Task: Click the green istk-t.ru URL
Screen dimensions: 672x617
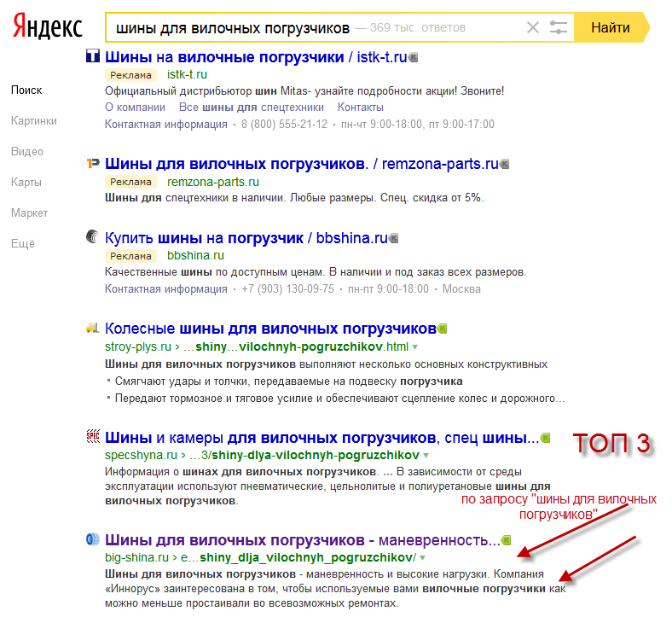Action: coord(187,74)
